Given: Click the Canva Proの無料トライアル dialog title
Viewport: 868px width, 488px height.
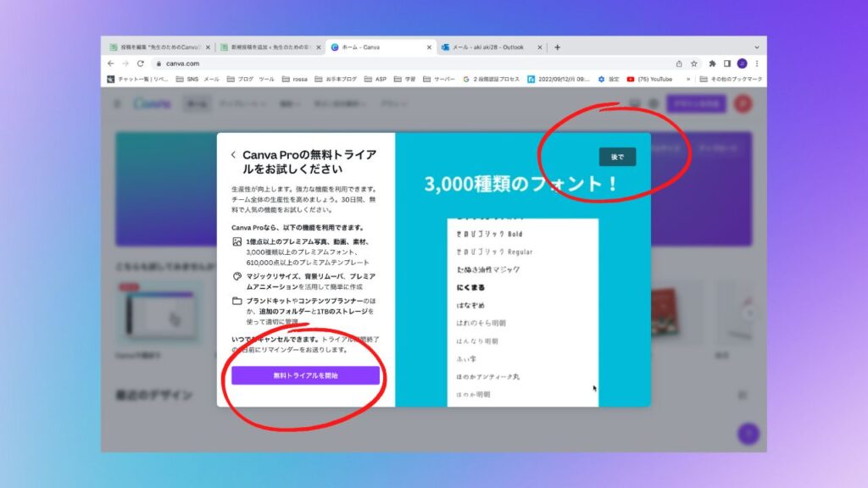Looking at the screenshot, I should [309, 162].
